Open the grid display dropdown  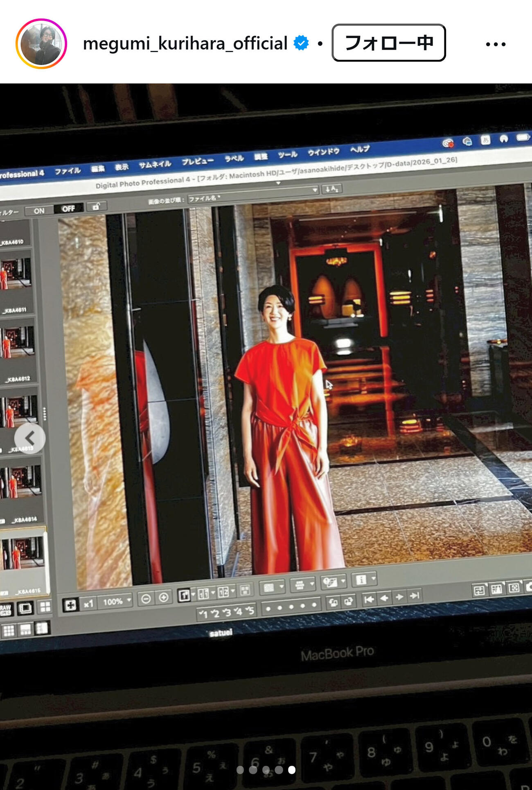click(x=272, y=588)
